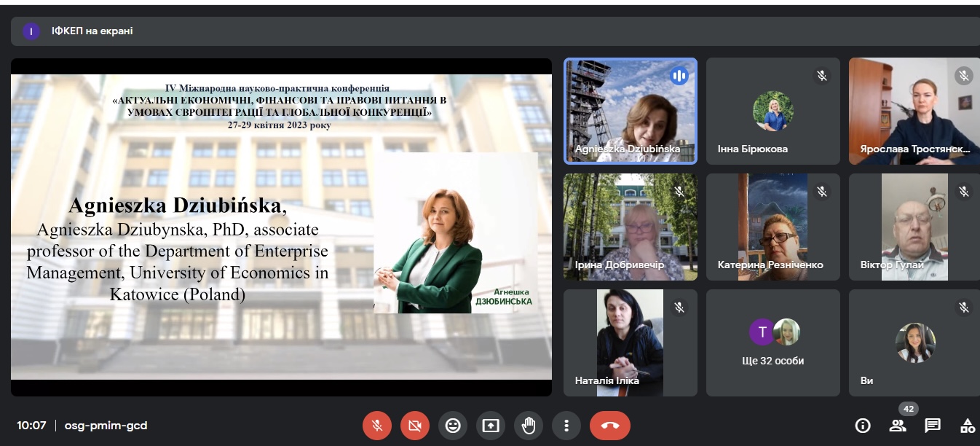Select Ярослава Тростянська's video tile
The image size is (980, 446).
(914, 111)
